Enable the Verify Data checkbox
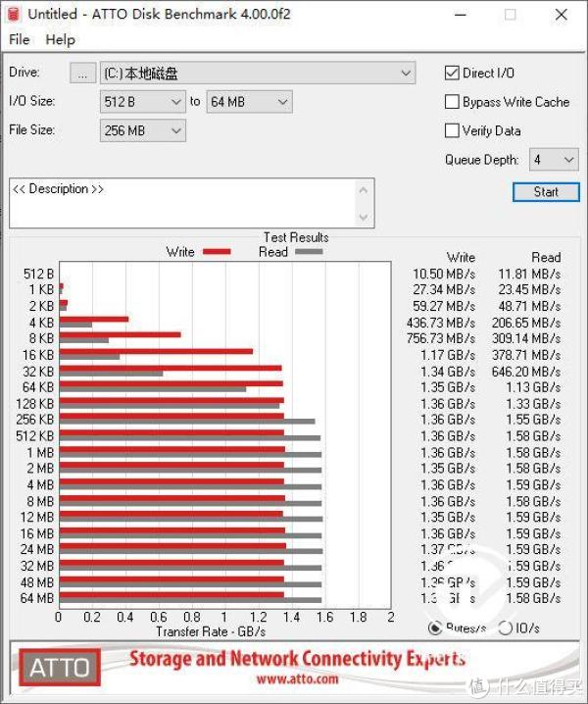Viewport: 588px width, 704px height. point(452,130)
